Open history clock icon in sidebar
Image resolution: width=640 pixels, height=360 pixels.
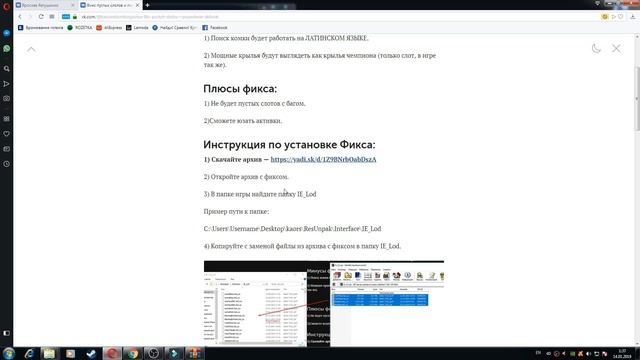(x=7, y=164)
